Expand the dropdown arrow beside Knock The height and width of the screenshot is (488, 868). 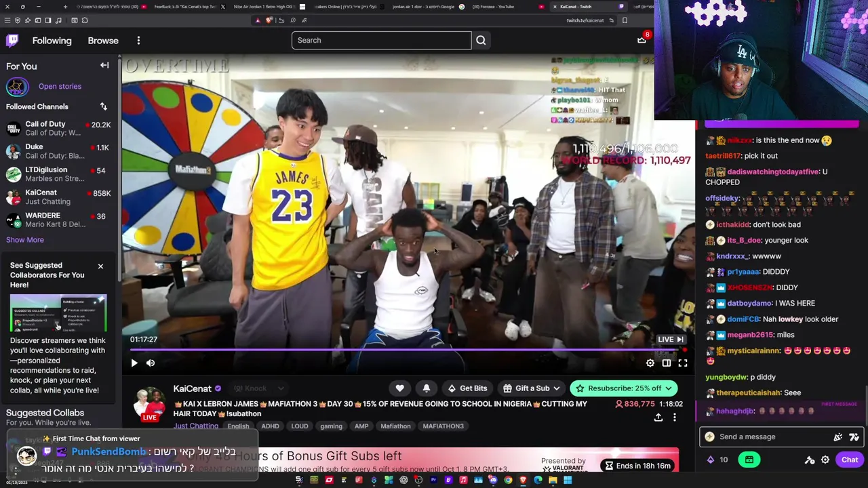280,388
